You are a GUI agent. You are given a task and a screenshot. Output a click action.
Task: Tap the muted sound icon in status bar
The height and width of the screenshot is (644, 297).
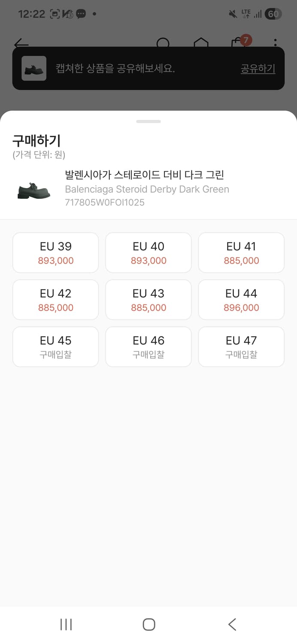pos(232,14)
